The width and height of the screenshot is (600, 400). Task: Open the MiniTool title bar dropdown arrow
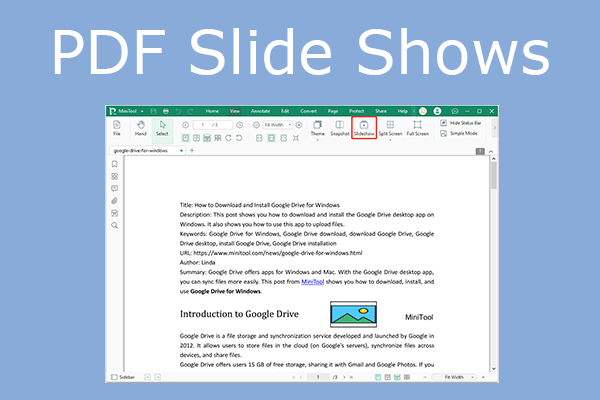point(142,111)
